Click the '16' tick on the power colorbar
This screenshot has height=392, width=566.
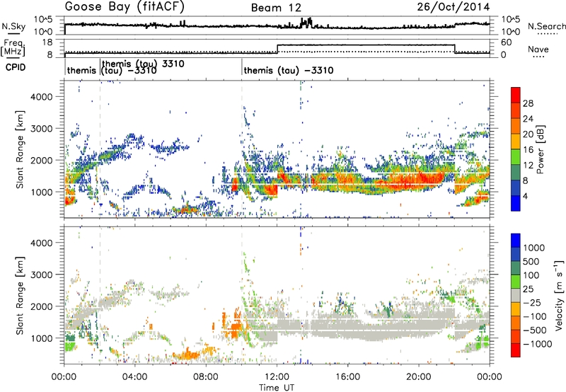(x=528, y=150)
